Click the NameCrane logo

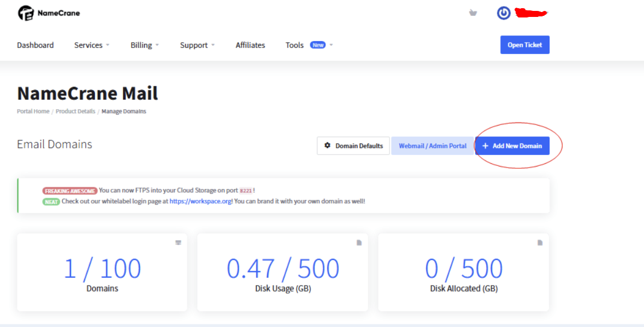[49, 13]
